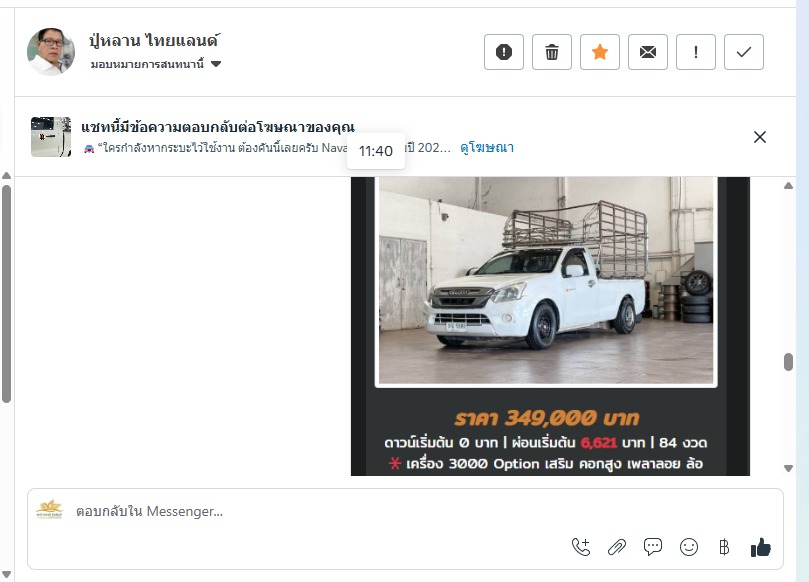This screenshot has height=582, width=809.
Task: Start a call with the phone plus icon
Action: pos(581,547)
